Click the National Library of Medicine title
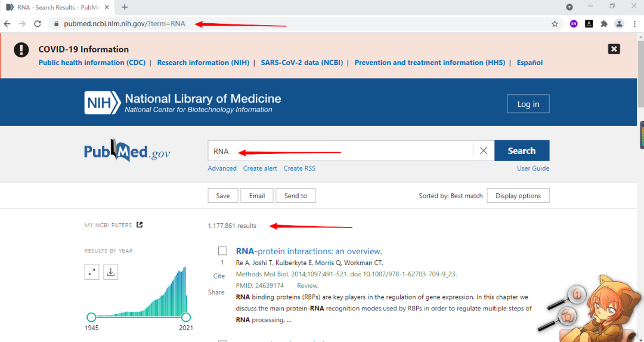Screen dimensions: 644x342 click(x=203, y=98)
